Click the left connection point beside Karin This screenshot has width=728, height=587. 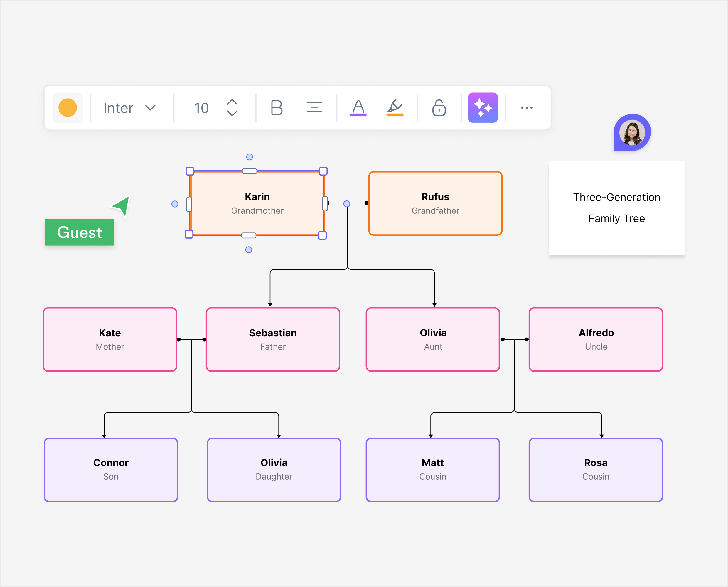coord(175,204)
